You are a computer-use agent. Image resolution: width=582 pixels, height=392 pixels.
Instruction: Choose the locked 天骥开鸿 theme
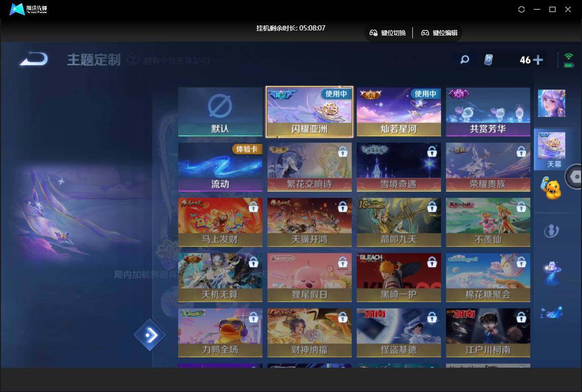click(309, 222)
